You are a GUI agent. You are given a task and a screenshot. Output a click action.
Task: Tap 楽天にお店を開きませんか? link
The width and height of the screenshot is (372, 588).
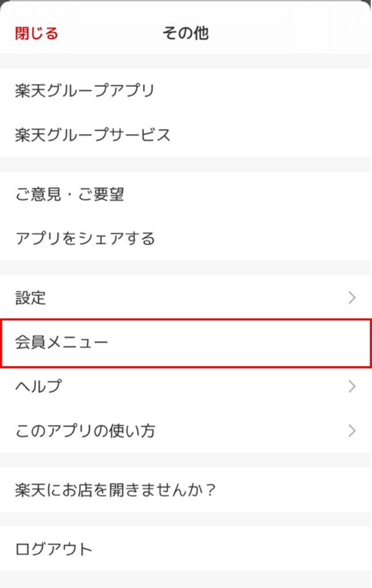point(115,490)
